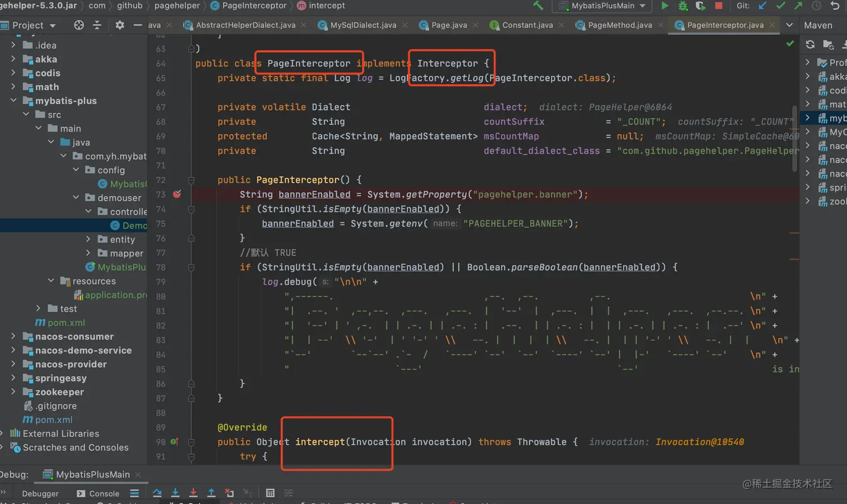Image resolution: width=847 pixels, height=504 pixels.
Task: Expand the .idea folder
Action: pyautogui.click(x=13, y=45)
